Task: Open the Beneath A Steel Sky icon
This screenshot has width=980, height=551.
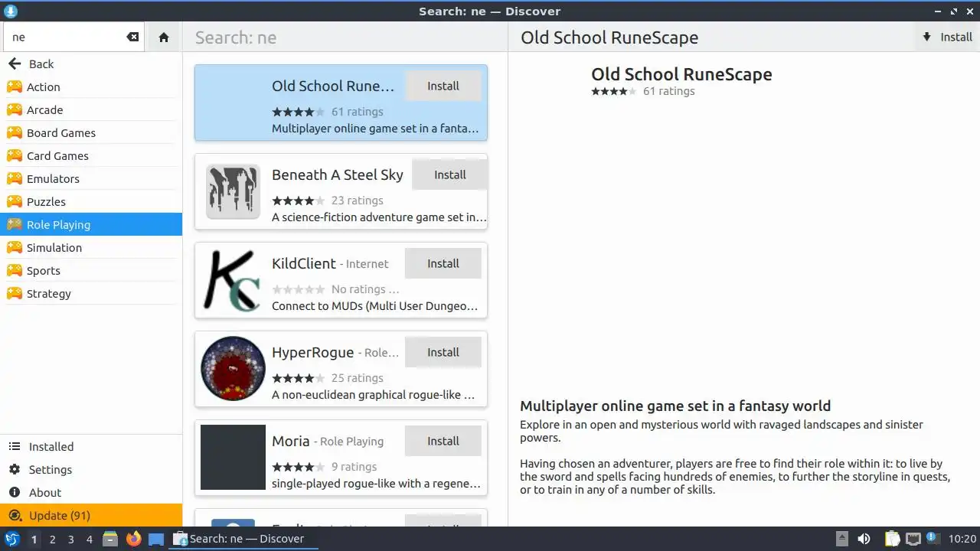Action: [x=233, y=191]
